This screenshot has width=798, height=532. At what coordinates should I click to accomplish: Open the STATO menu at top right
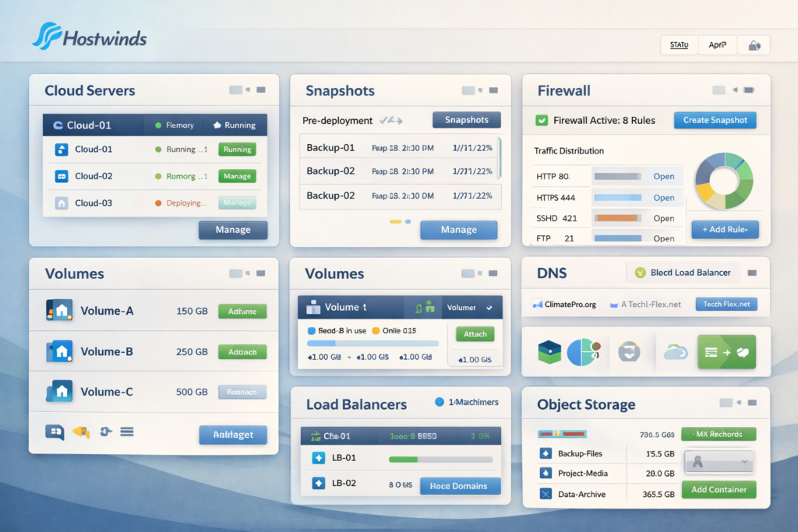coord(679,44)
